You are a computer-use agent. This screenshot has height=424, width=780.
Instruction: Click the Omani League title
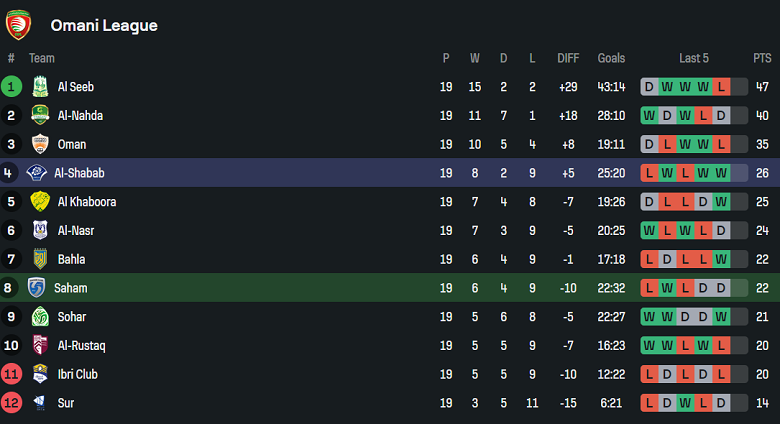103,25
